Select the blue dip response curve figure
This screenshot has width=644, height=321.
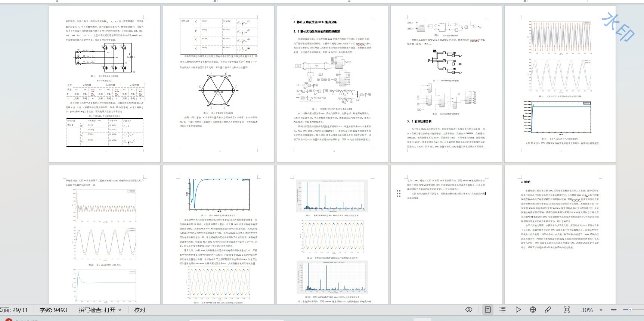pos(218,196)
